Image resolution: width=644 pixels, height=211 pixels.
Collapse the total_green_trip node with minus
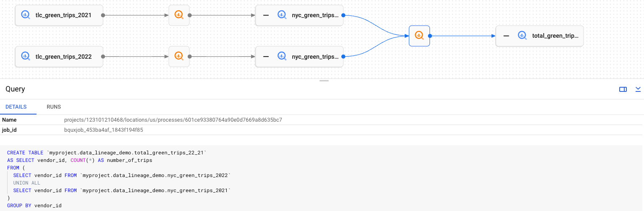(506, 36)
